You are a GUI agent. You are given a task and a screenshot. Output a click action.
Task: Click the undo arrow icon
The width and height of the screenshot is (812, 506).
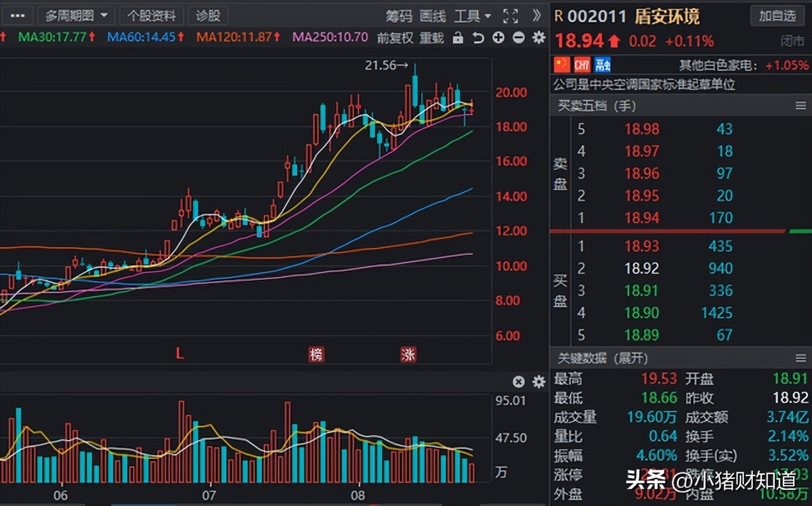(x=478, y=38)
